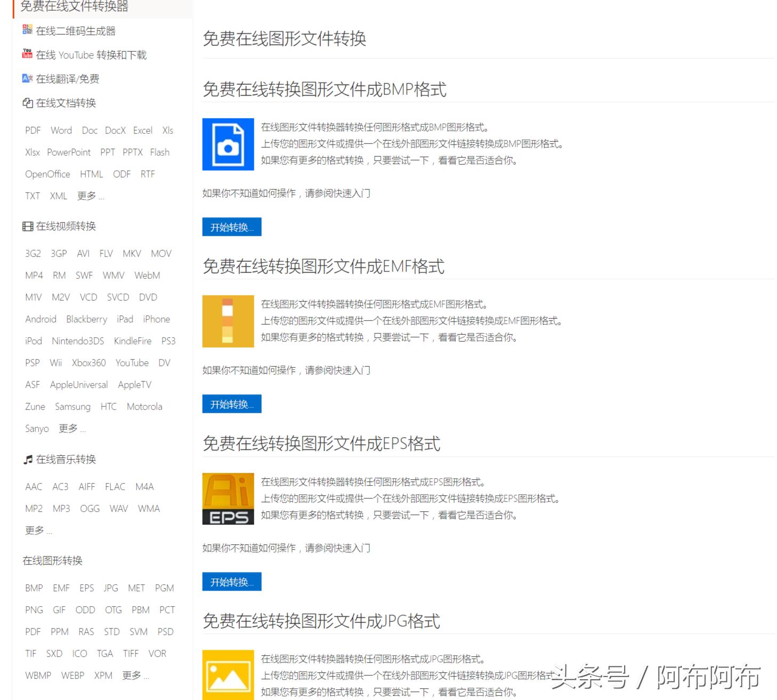Click the video conversion sidebar icon
Screen dimensions: 777x700
[x=27, y=226]
